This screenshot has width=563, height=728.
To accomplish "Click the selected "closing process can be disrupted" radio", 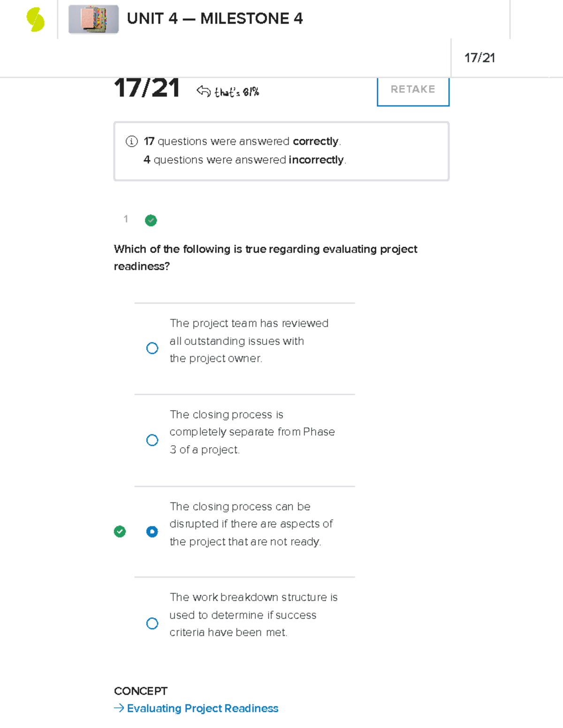I will coord(152,532).
